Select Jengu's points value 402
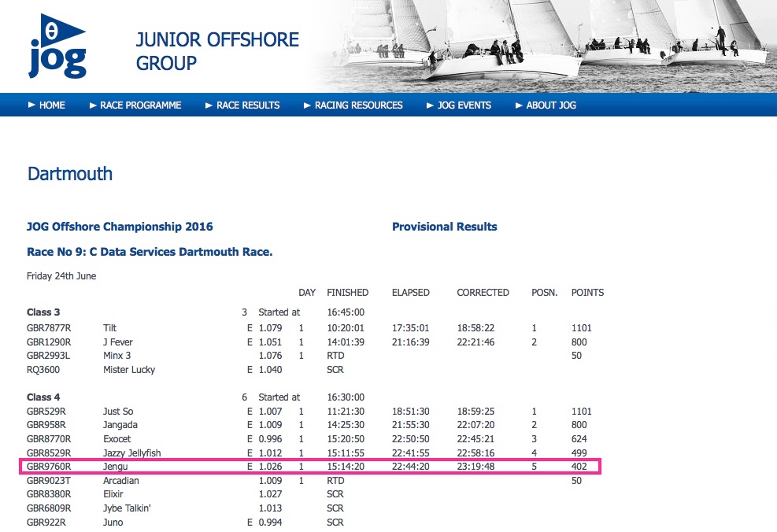Viewport: 777px width, 532px height. tap(579, 466)
